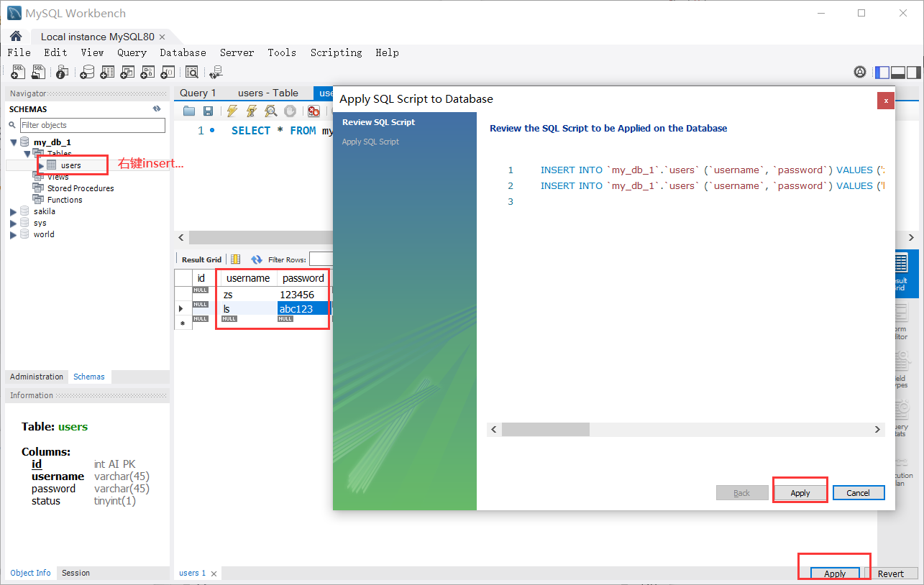Click Cancel in the SQL script dialog

point(859,493)
